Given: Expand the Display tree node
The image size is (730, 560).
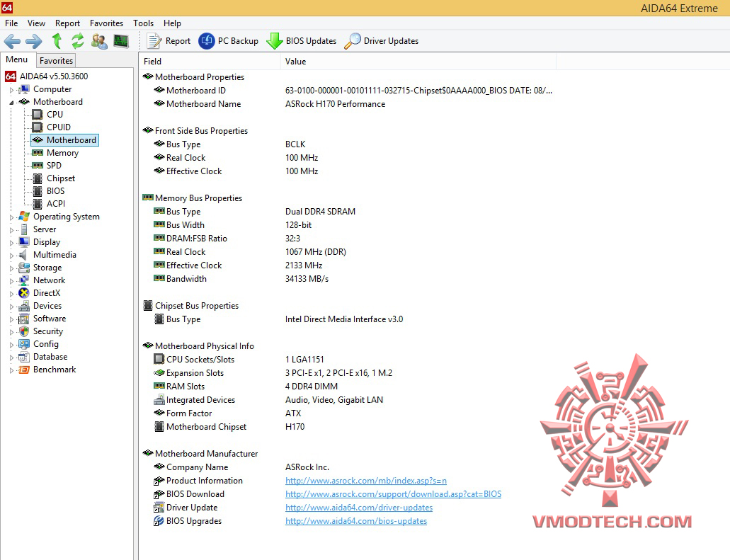Looking at the screenshot, I should (11, 243).
